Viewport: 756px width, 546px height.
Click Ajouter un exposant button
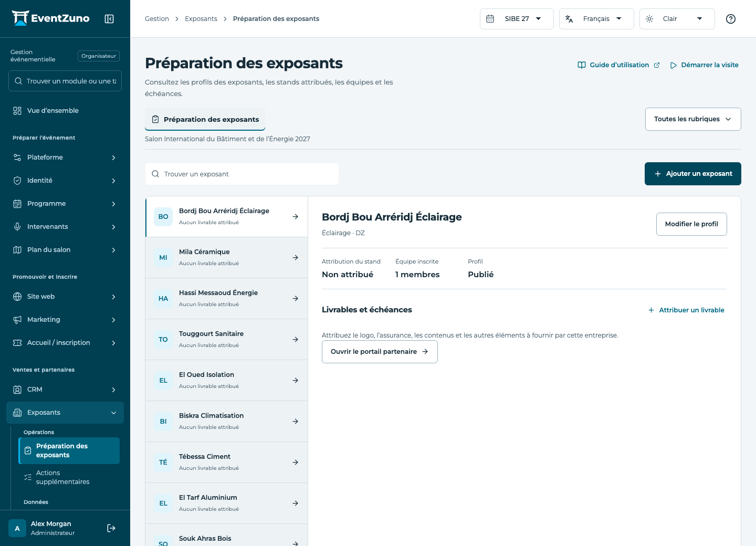pos(693,174)
